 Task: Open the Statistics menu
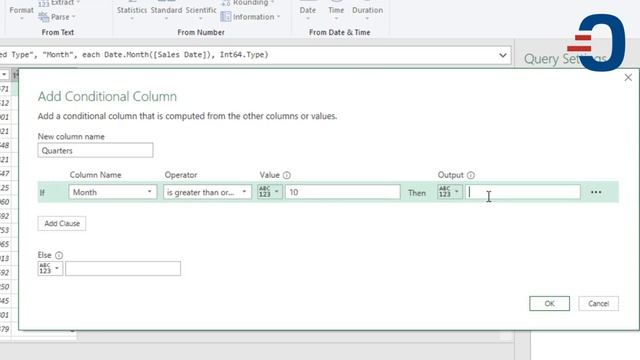click(131, 11)
